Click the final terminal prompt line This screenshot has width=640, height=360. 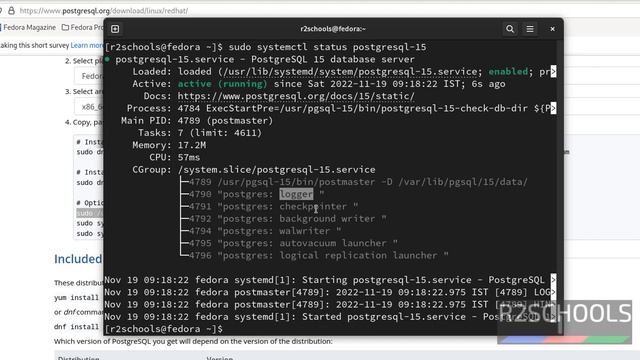click(x=164, y=329)
